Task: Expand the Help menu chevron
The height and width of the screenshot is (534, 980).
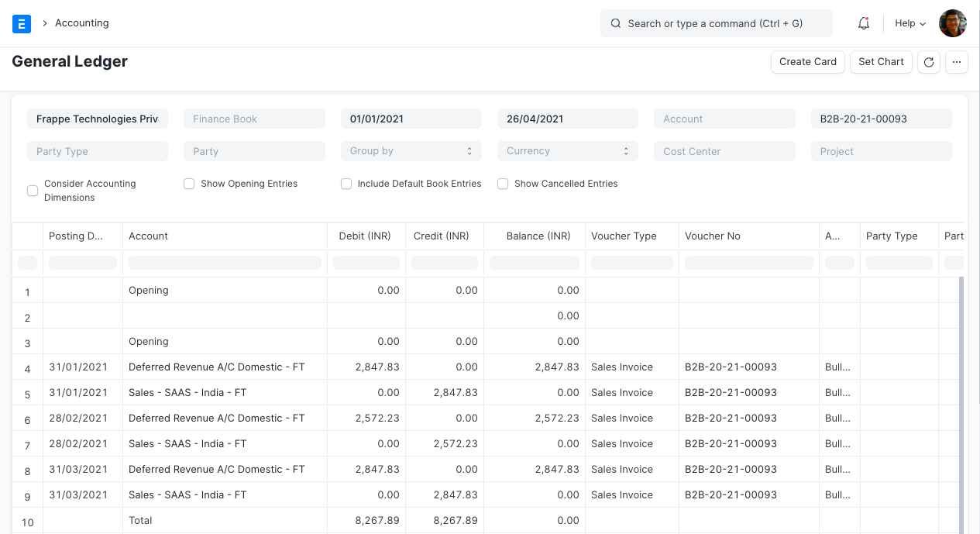Action: [922, 23]
